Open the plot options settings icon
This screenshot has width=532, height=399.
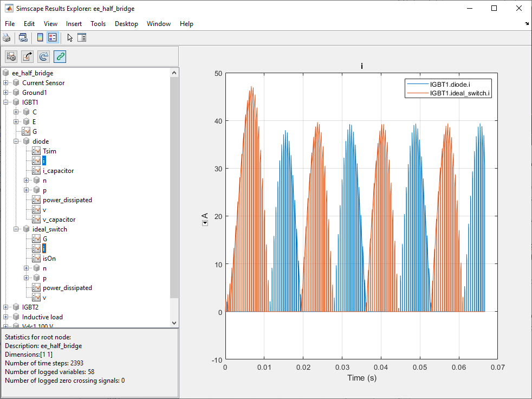tap(11, 56)
